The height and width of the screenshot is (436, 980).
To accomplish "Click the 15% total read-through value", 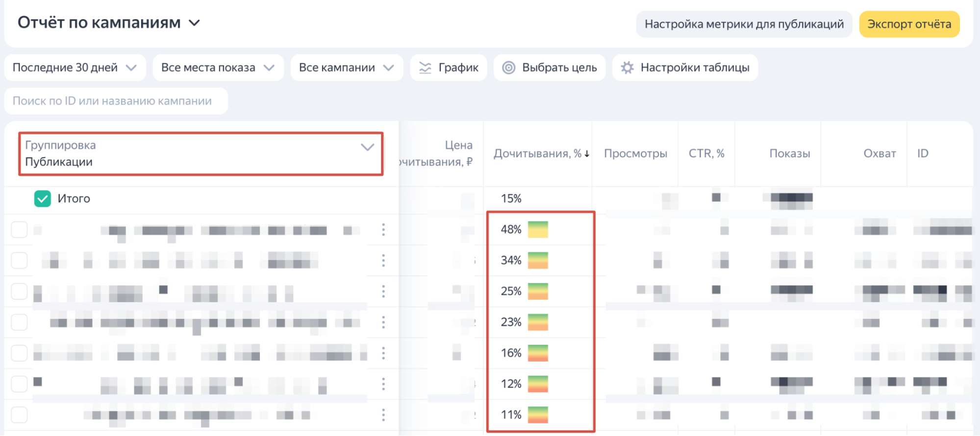I will pyautogui.click(x=511, y=198).
